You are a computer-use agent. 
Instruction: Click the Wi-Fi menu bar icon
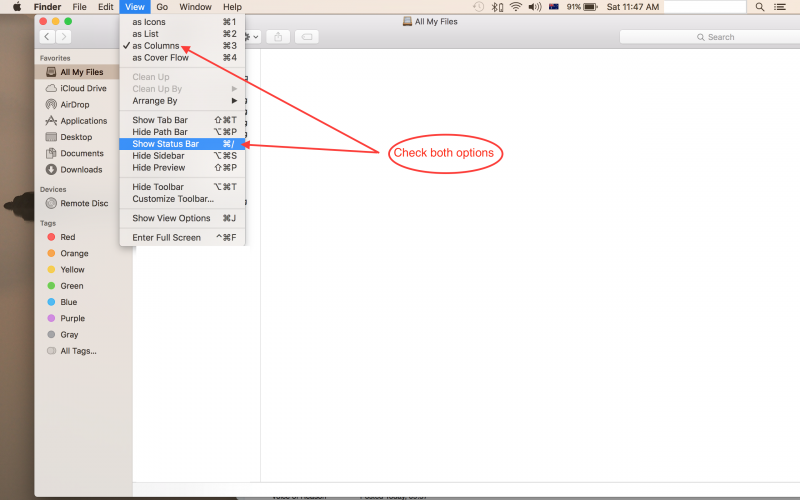pyautogui.click(x=516, y=7)
